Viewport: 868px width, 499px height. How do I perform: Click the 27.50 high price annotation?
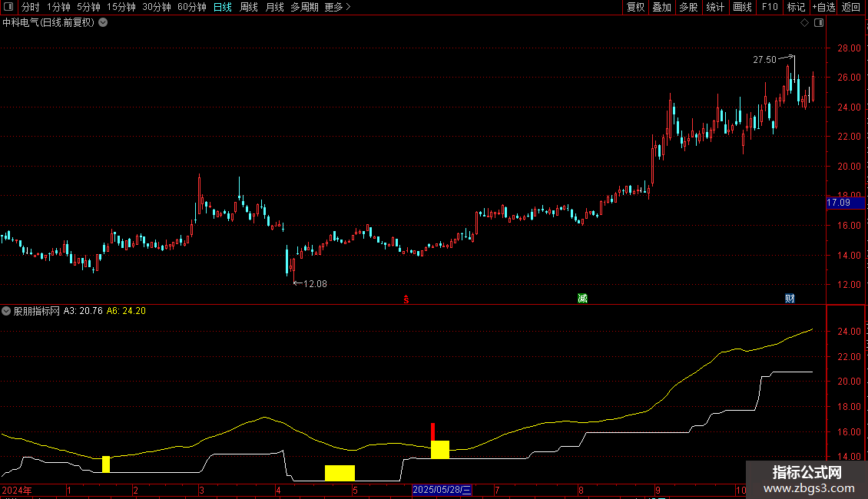(x=764, y=60)
